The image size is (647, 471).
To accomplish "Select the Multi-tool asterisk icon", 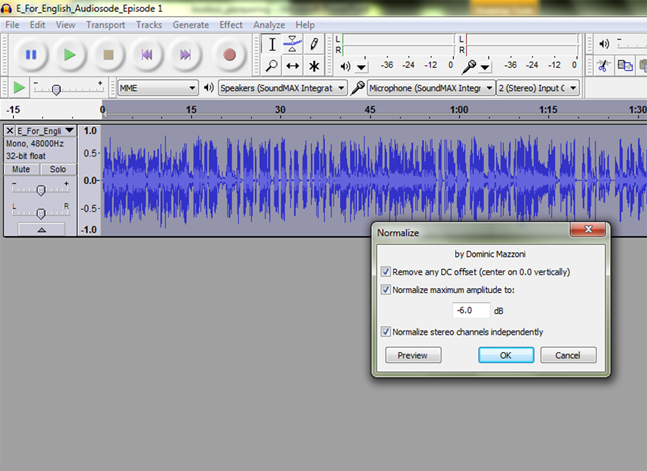I will click(x=314, y=66).
